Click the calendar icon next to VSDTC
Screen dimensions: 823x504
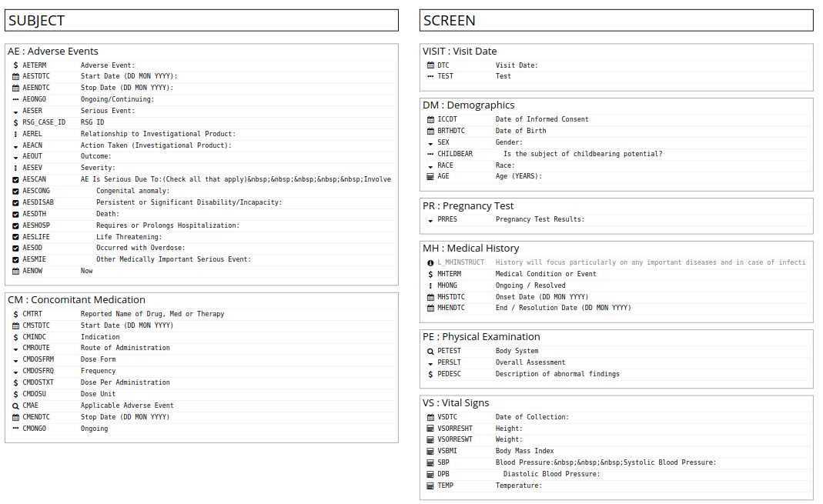430,418
